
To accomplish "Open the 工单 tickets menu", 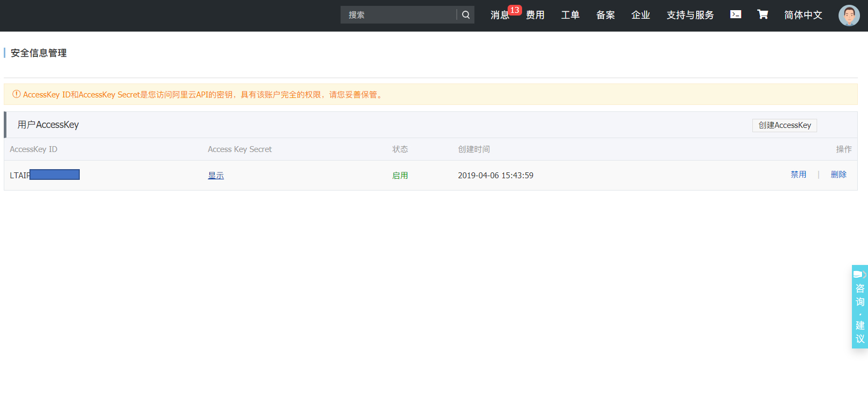I will pos(570,15).
